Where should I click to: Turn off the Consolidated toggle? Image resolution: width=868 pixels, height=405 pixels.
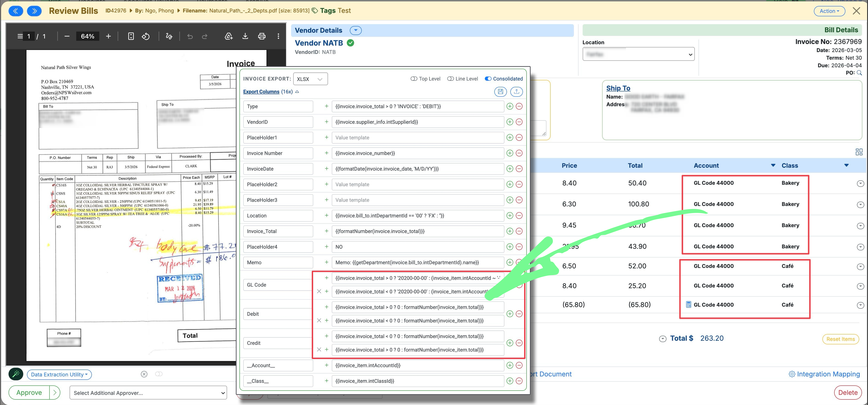click(x=488, y=79)
